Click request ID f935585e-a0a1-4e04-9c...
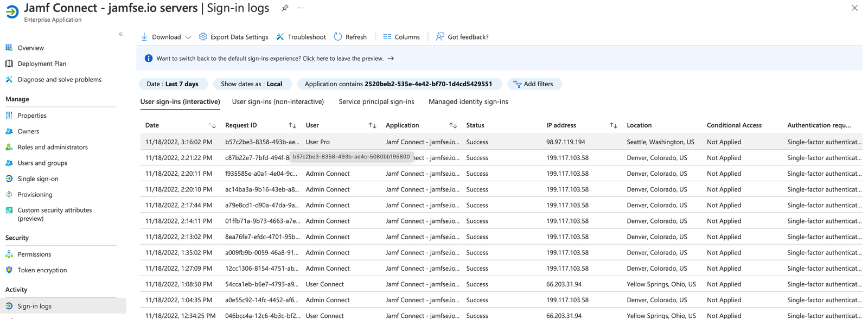The height and width of the screenshot is (319, 868). (261, 174)
